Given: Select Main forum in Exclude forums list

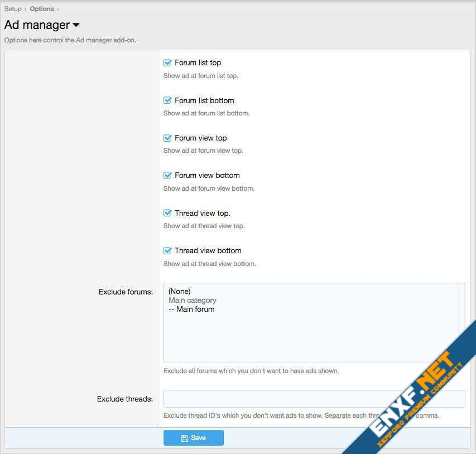Looking at the screenshot, I should coord(191,309).
